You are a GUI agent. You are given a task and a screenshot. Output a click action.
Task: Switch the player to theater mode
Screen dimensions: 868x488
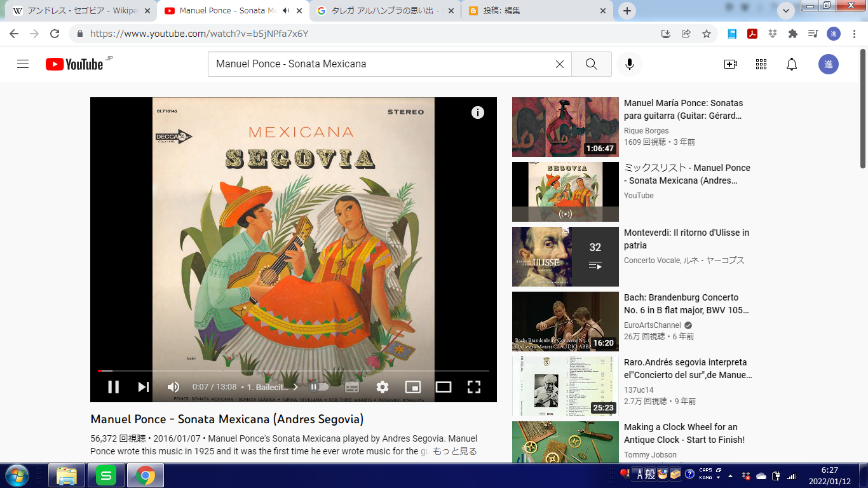tap(444, 386)
